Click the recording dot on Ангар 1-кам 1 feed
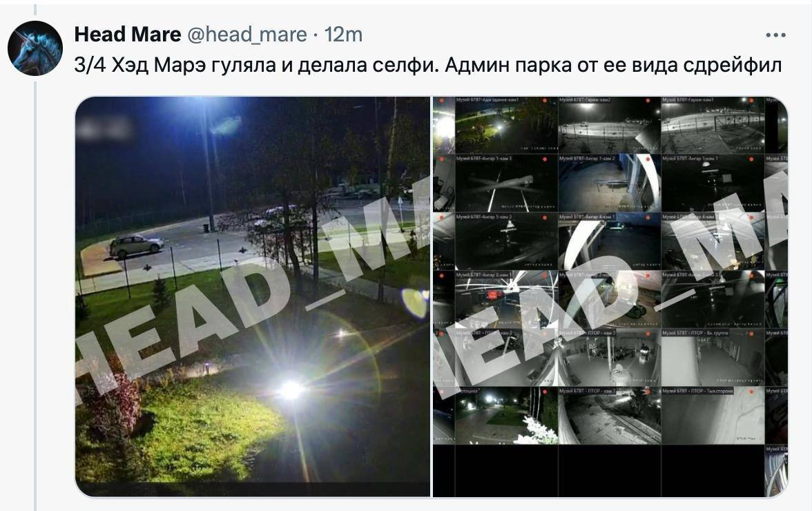 pos(751,160)
